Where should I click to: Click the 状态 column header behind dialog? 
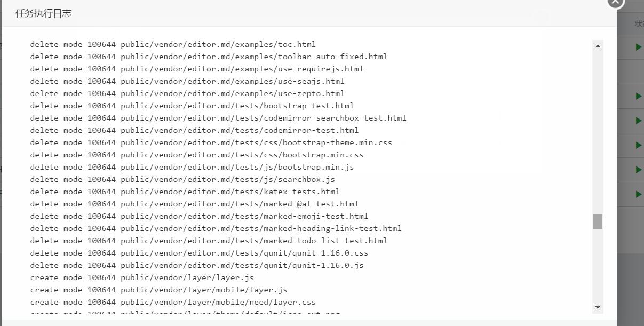(x=639, y=24)
